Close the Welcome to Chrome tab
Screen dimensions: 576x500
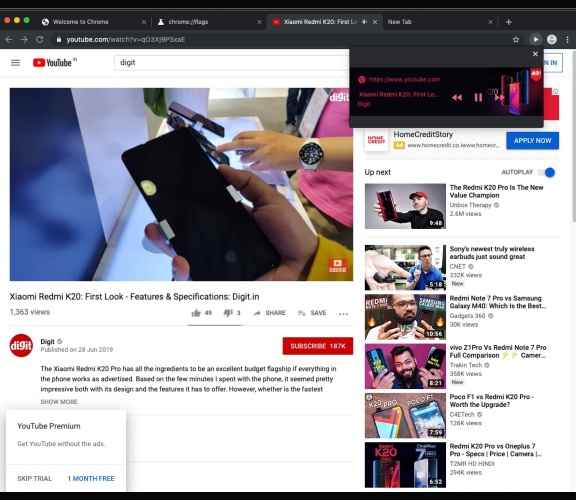point(144,22)
